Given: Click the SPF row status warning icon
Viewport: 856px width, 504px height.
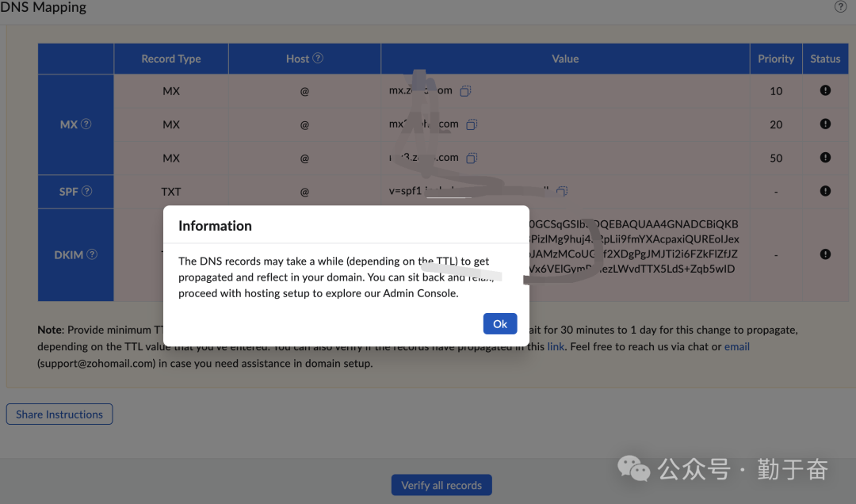Looking at the screenshot, I should 825,191.
